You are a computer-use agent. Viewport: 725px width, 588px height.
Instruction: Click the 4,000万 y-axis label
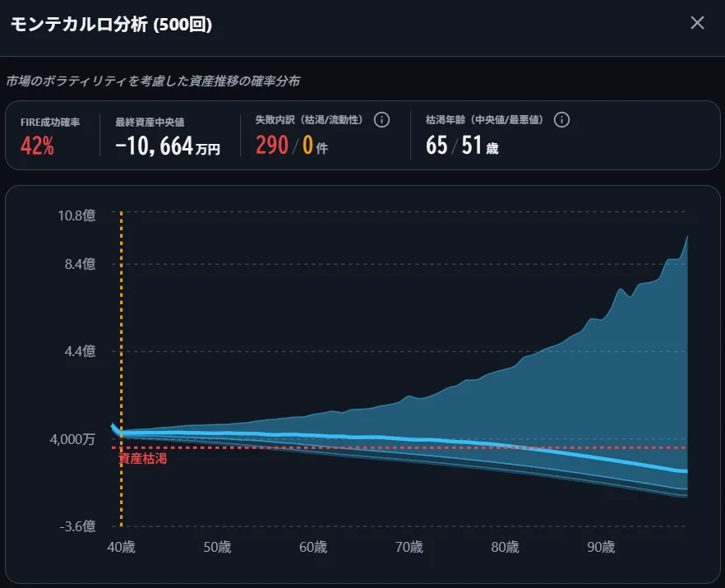[x=72, y=438]
